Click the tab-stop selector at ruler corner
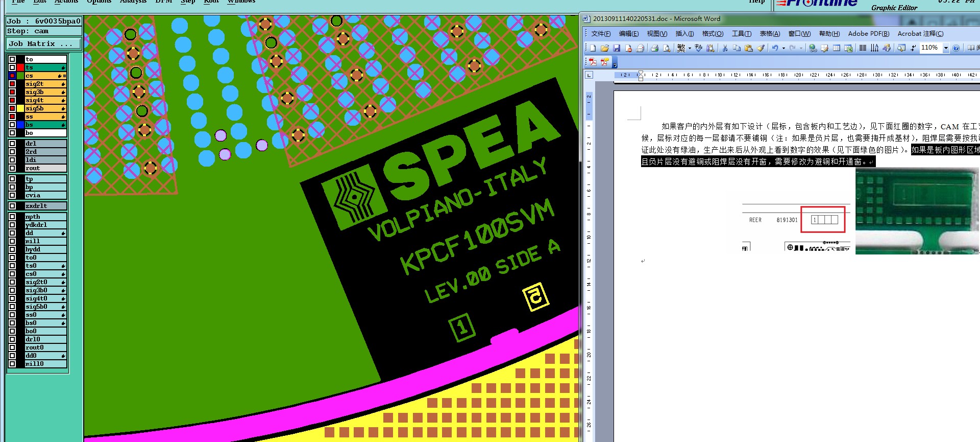 589,75
